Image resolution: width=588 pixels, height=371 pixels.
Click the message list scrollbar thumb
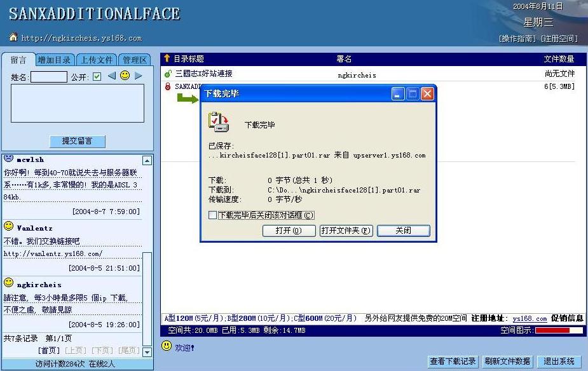(147, 299)
